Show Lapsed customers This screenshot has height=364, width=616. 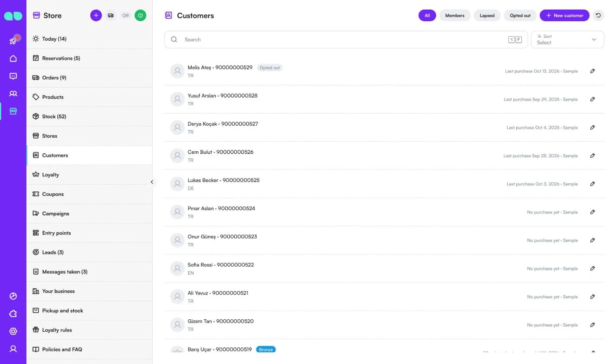click(487, 16)
